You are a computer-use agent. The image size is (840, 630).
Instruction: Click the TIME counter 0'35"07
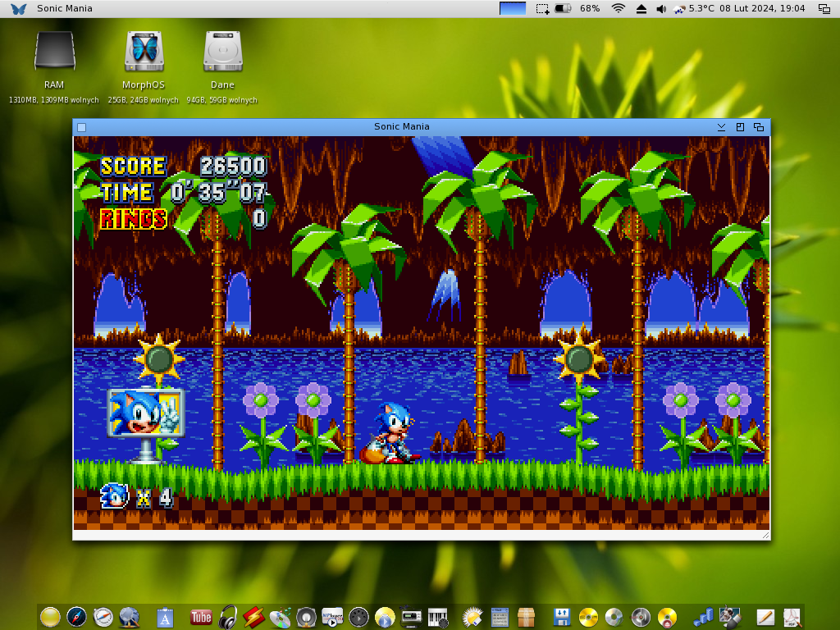coord(218,192)
